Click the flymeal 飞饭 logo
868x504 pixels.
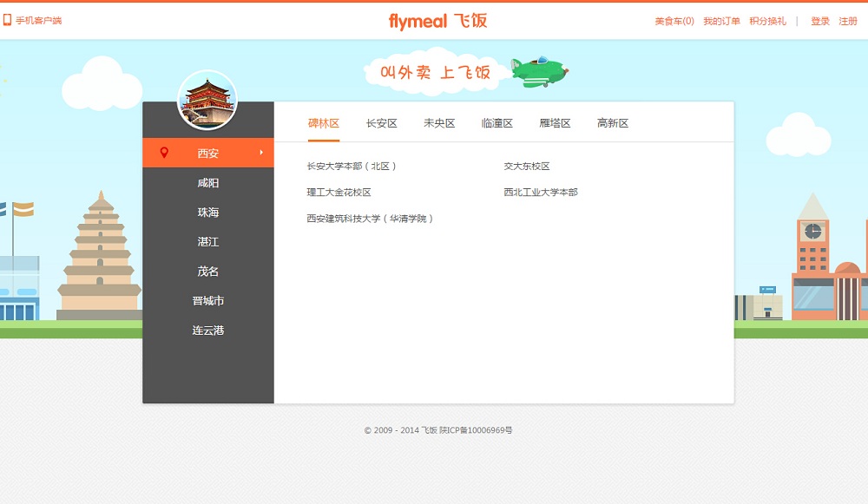tap(437, 21)
